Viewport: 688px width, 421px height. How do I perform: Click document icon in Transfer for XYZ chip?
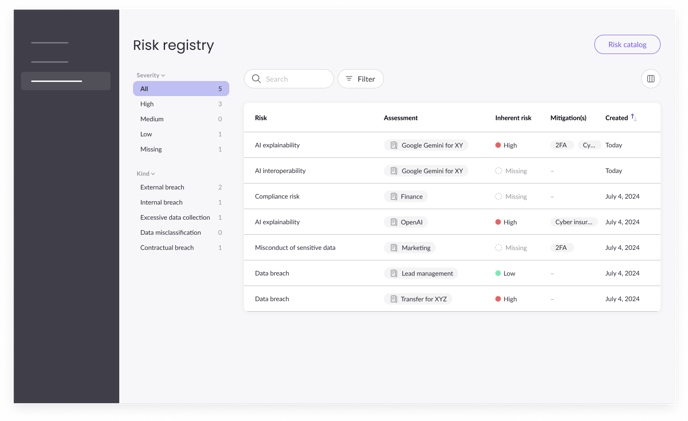(x=394, y=299)
